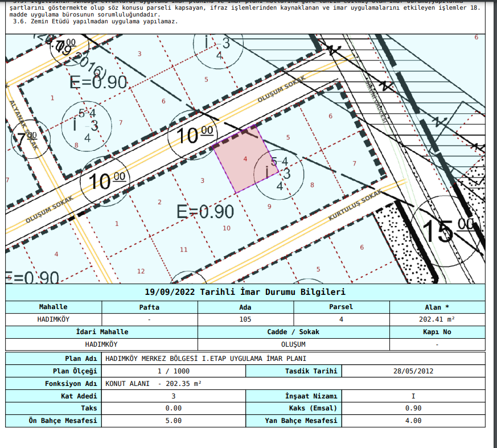Click the Tasdik Tarihi date 28/05/2012
This screenshot has width=497, height=448.
pyautogui.click(x=413, y=371)
